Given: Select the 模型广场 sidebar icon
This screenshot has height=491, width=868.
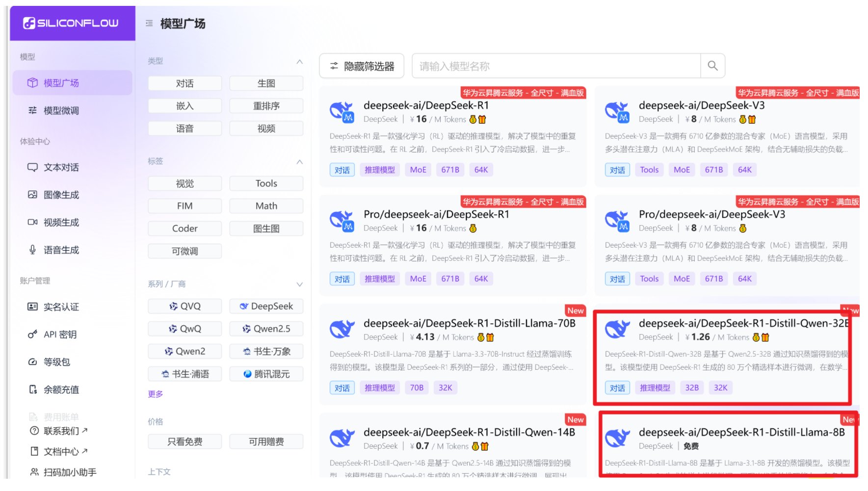Looking at the screenshot, I should (32, 82).
